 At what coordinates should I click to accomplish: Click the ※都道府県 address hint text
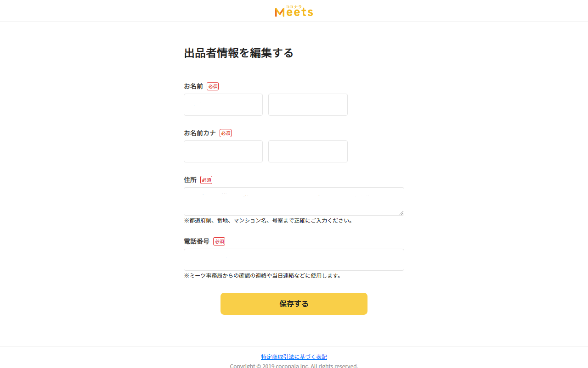(268, 221)
